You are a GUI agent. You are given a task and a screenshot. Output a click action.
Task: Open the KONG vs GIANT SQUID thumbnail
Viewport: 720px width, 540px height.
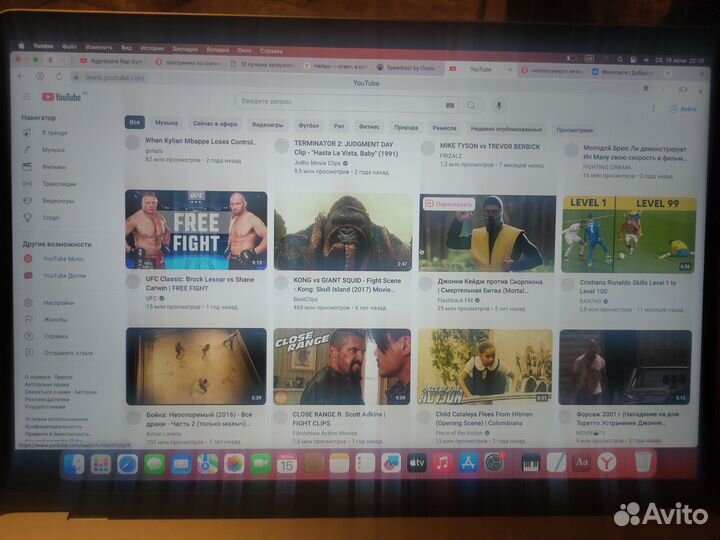343,231
